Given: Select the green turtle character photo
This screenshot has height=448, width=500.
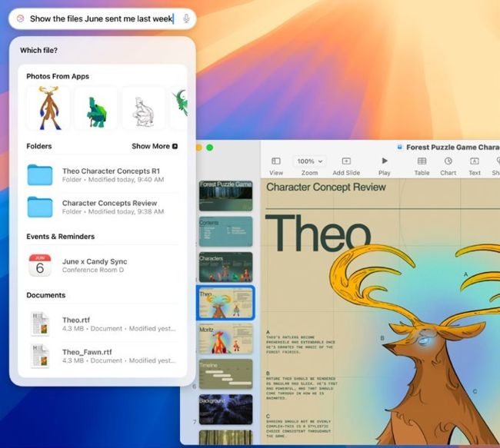Looking at the screenshot, I should pyautogui.click(x=95, y=108).
